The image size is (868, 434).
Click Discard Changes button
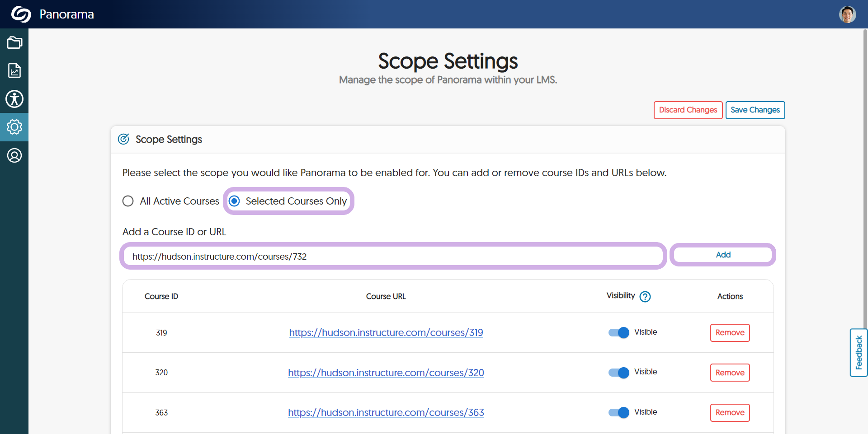pos(688,110)
